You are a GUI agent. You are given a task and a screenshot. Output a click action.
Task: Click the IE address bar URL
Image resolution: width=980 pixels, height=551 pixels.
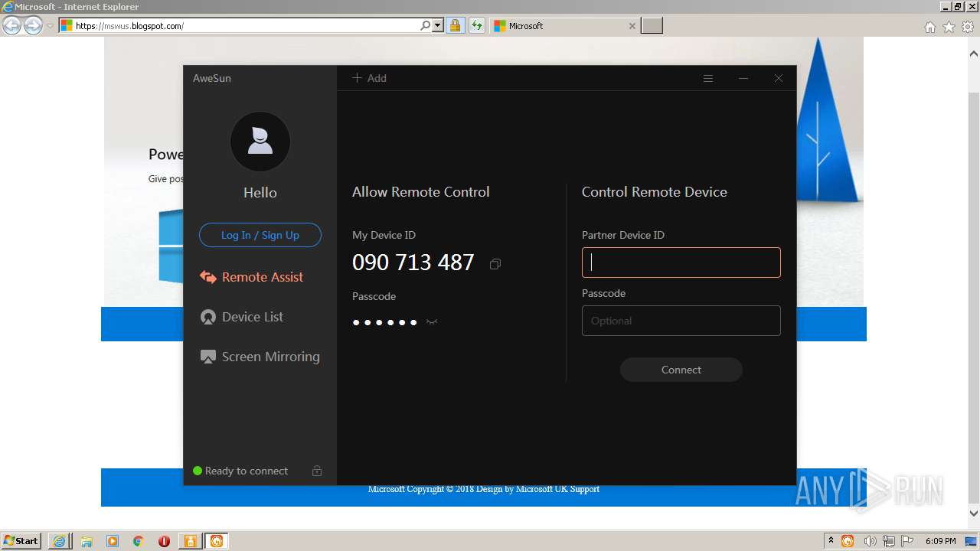point(130,26)
